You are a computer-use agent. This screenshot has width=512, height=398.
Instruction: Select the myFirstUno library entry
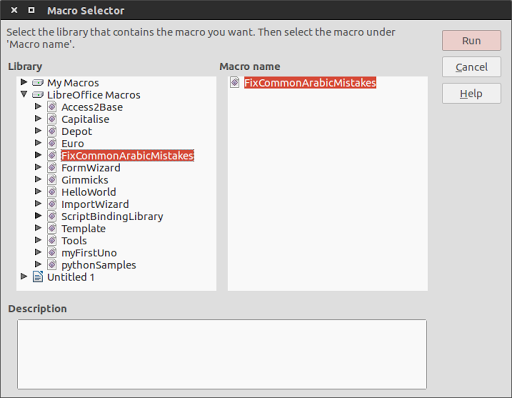tap(89, 253)
